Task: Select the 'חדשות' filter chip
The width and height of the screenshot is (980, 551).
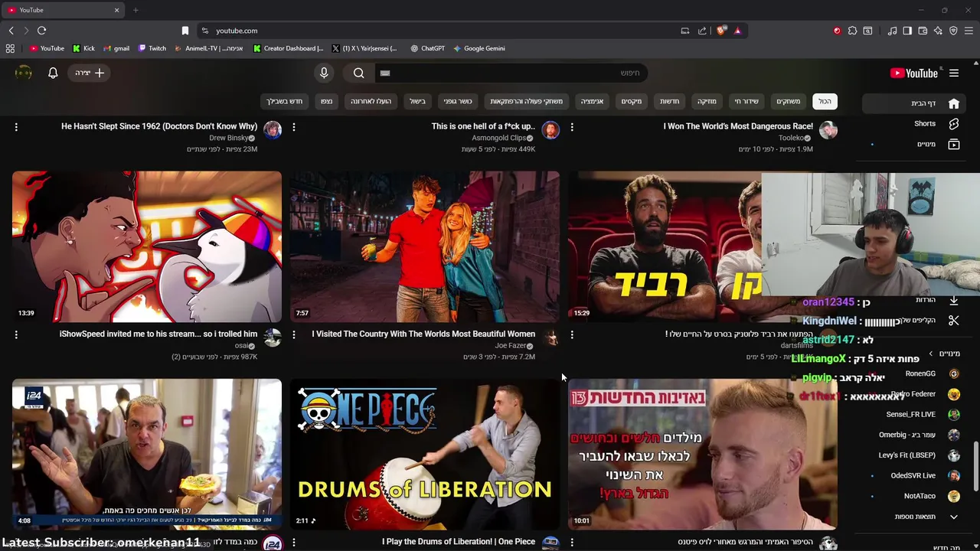Action: (670, 101)
